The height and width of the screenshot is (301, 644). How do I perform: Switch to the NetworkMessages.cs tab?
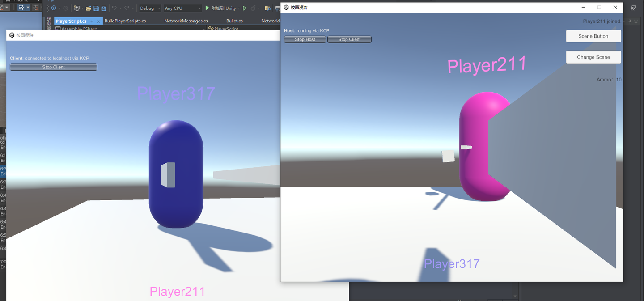coord(186,21)
